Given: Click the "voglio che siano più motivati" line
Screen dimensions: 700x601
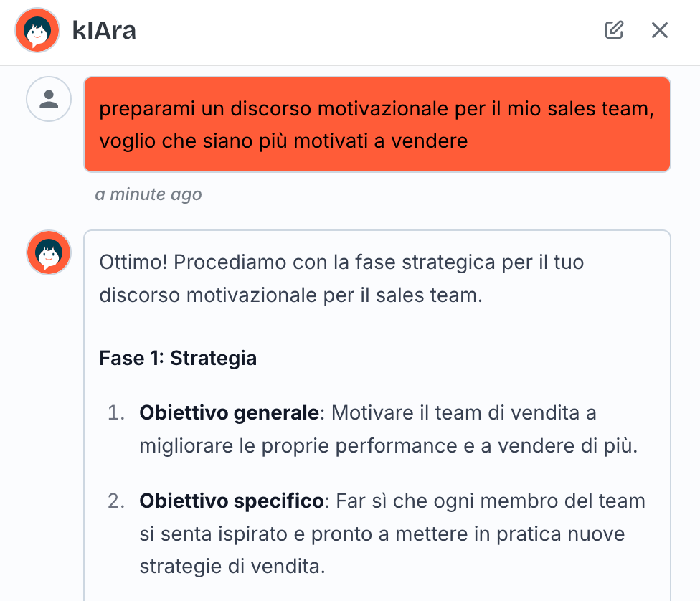Looking at the screenshot, I should [283, 141].
